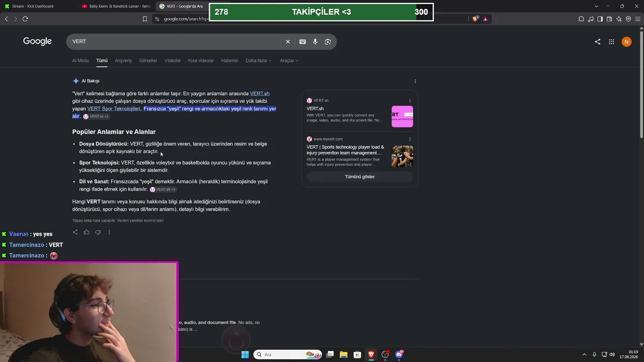Toggle the browser sidebar panel icon
644x362 pixels.
click(x=600, y=19)
